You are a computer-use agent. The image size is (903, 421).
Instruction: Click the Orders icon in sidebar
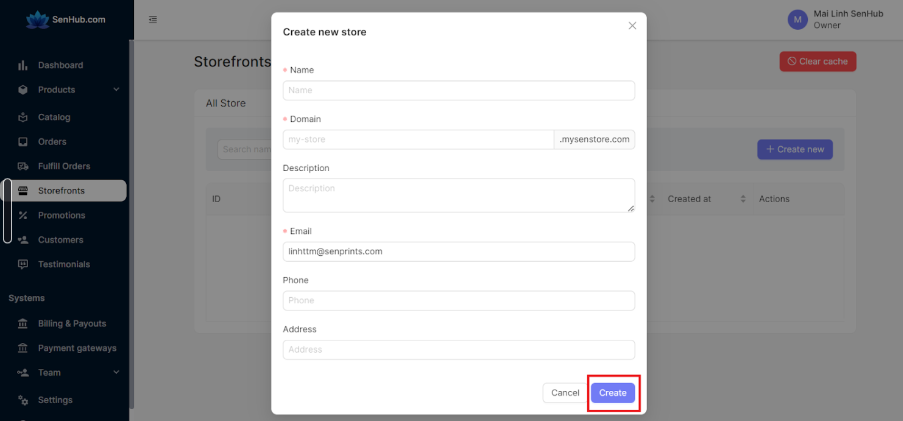tap(23, 142)
